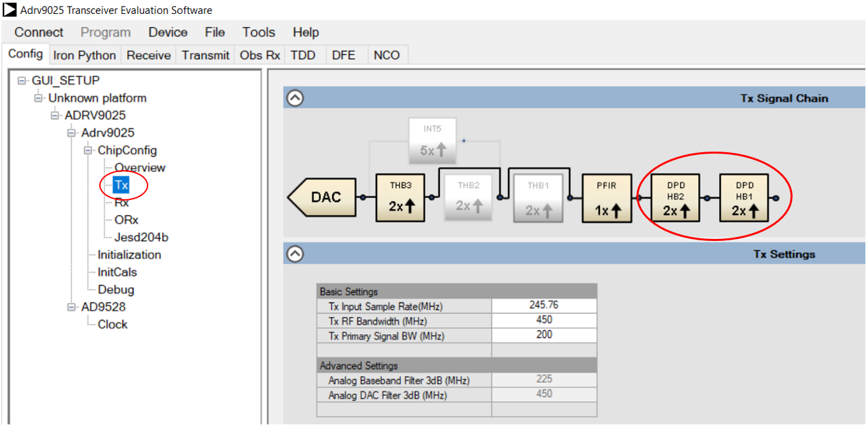The height and width of the screenshot is (425, 868).
Task: Select the INT5 5x interpolator block
Action: coord(432,141)
